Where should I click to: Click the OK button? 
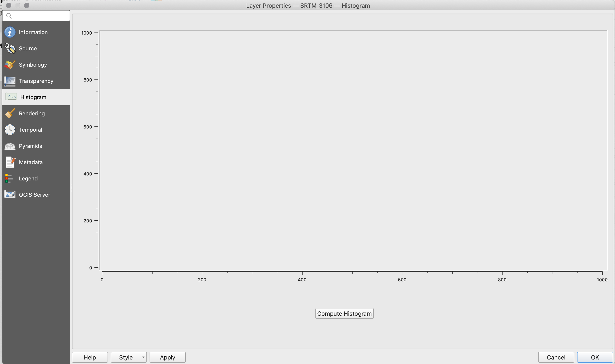(595, 357)
